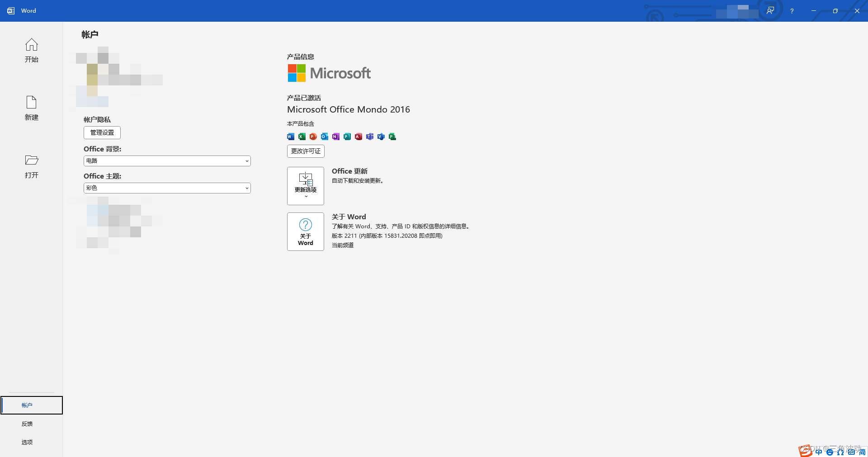The width and height of the screenshot is (868, 457).
Task: Click the Word app icon in title bar
Action: click(11, 11)
